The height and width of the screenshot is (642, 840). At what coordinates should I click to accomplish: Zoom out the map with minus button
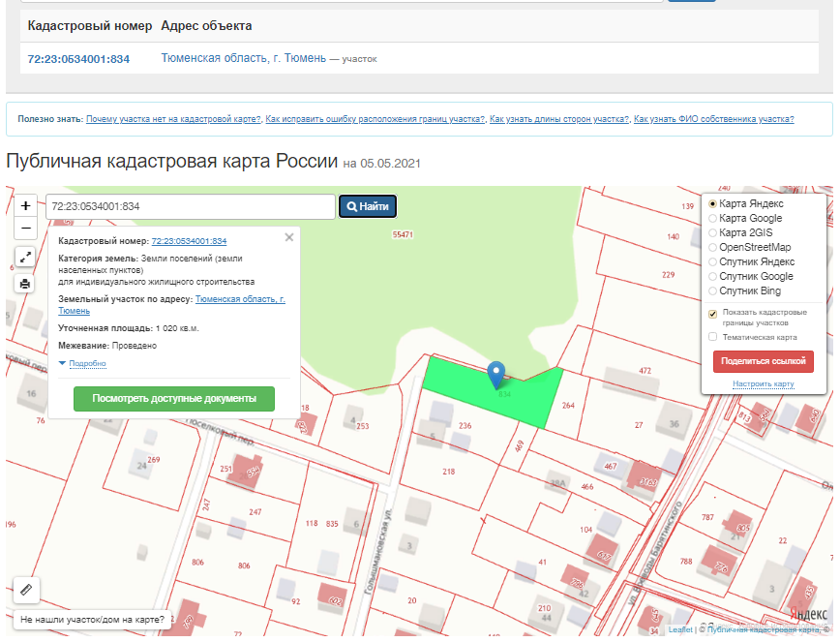pyautogui.click(x=25, y=229)
